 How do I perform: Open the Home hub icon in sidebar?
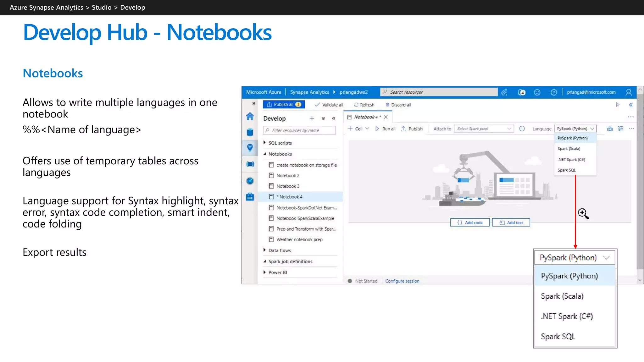click(x=250, y=116)
